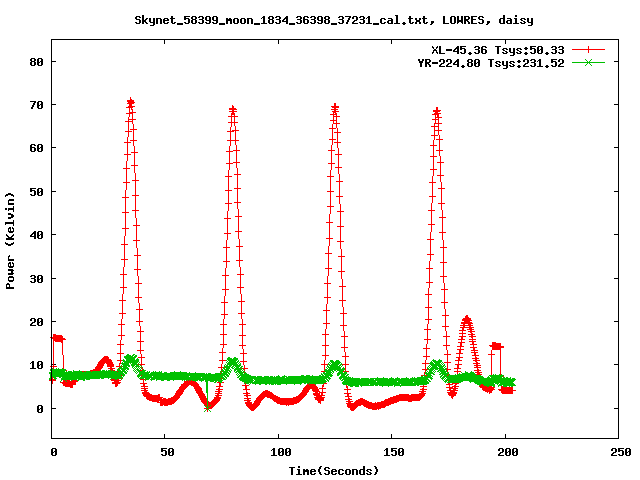Click the y-axis tick label 50
This screenshot has width=640, height=480.
click(x=37, y=192)
